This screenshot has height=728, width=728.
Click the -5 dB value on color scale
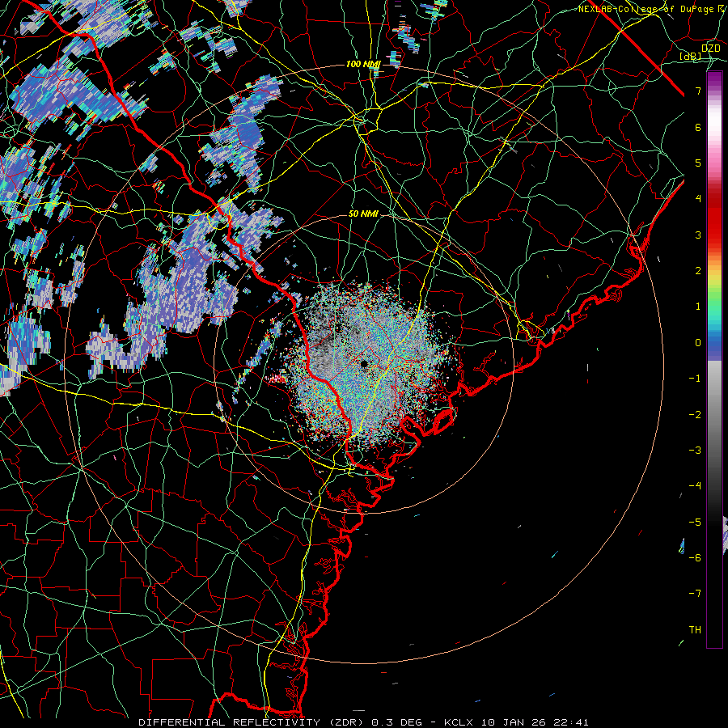click(x=695, y=522)
